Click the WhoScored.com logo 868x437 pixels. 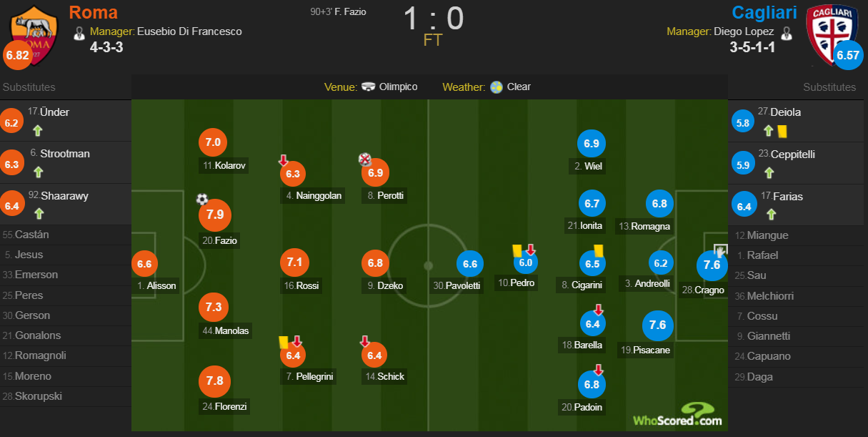tap(677, 415)
